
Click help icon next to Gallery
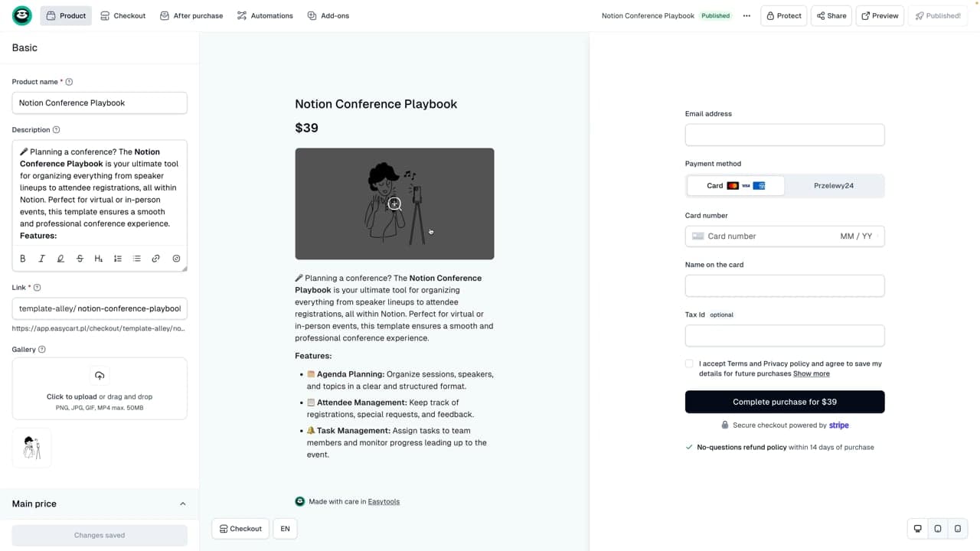pyautogui.click(x=42, y=350)
